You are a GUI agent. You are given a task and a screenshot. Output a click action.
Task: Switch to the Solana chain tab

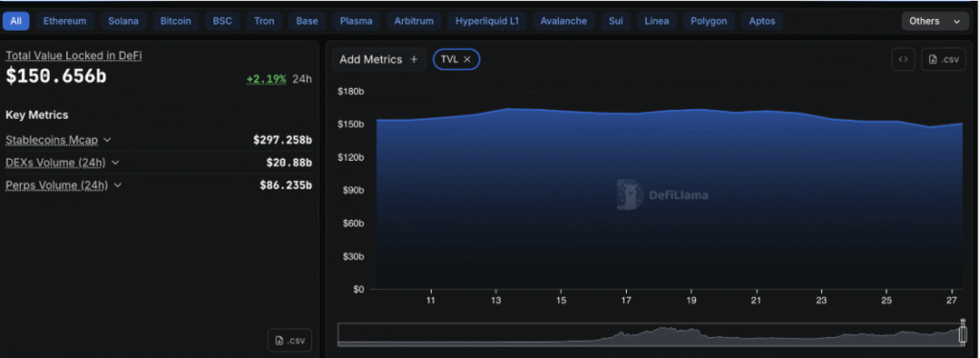[x=123, y=21]
